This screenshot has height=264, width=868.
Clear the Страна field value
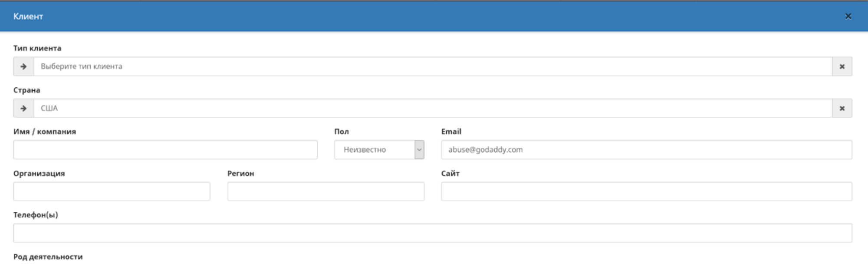(842, 108)
